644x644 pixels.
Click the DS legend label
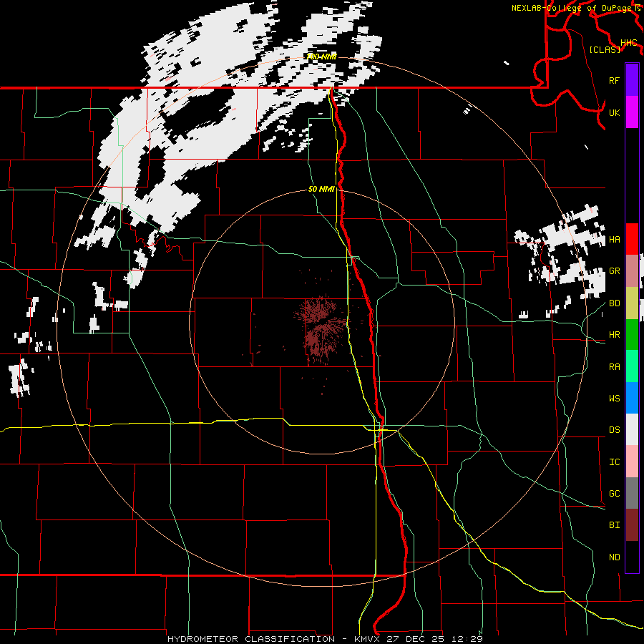click(615, 430)
